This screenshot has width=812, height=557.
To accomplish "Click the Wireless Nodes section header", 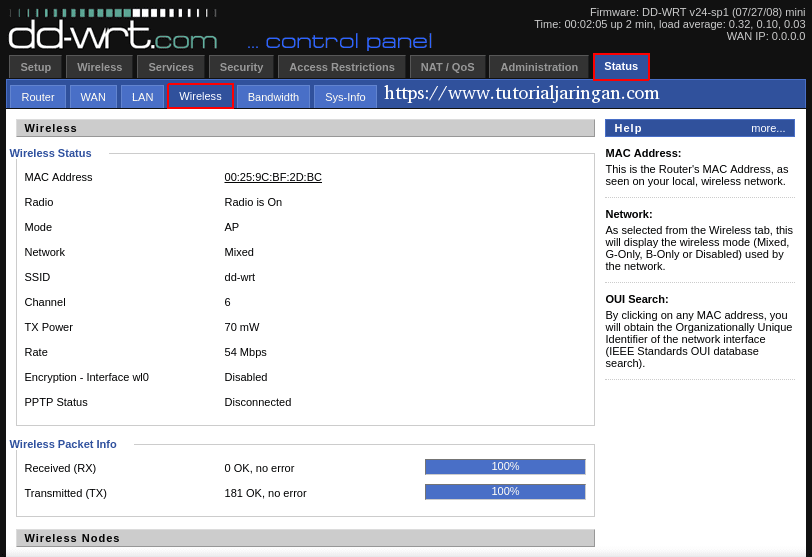I will (305, 538).
